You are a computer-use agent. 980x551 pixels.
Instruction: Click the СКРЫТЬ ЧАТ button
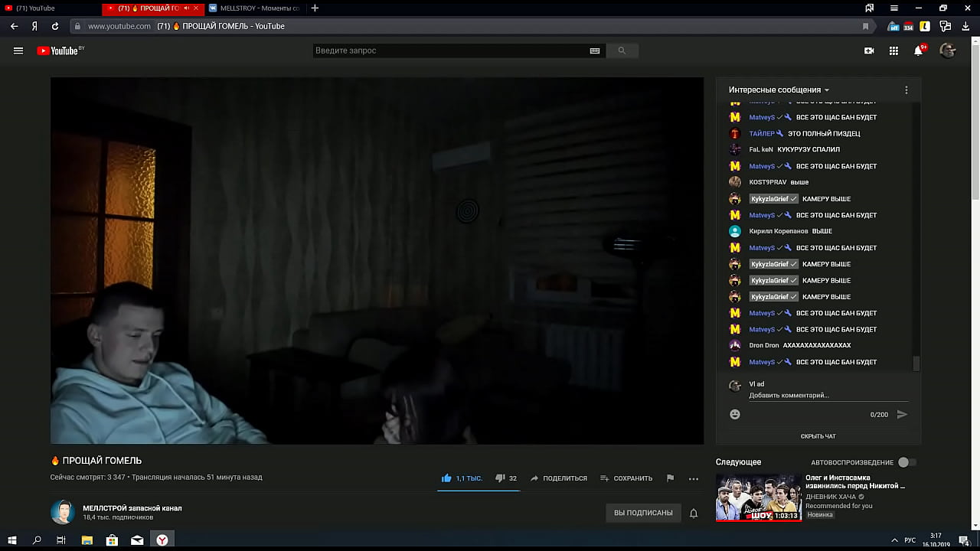click(x=818, y=436)
